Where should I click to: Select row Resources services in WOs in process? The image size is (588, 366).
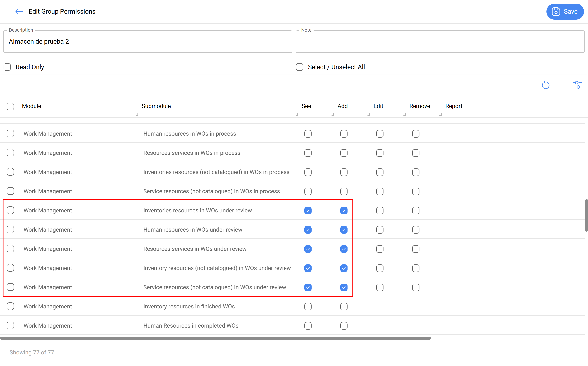click(10, 152)
